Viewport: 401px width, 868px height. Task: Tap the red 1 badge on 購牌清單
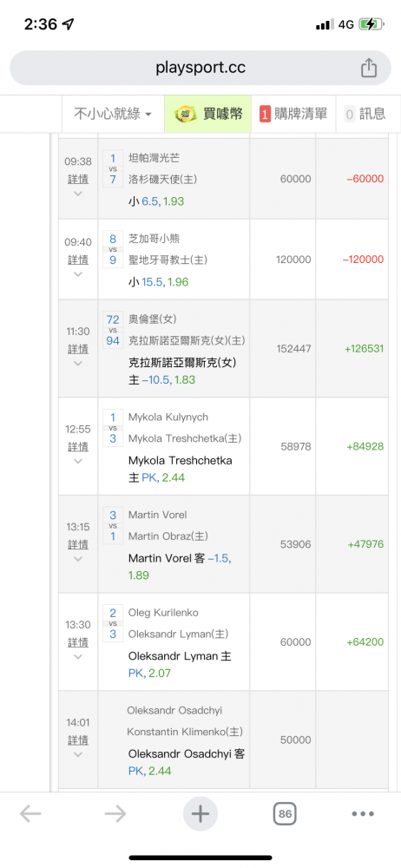coord(265,115)
